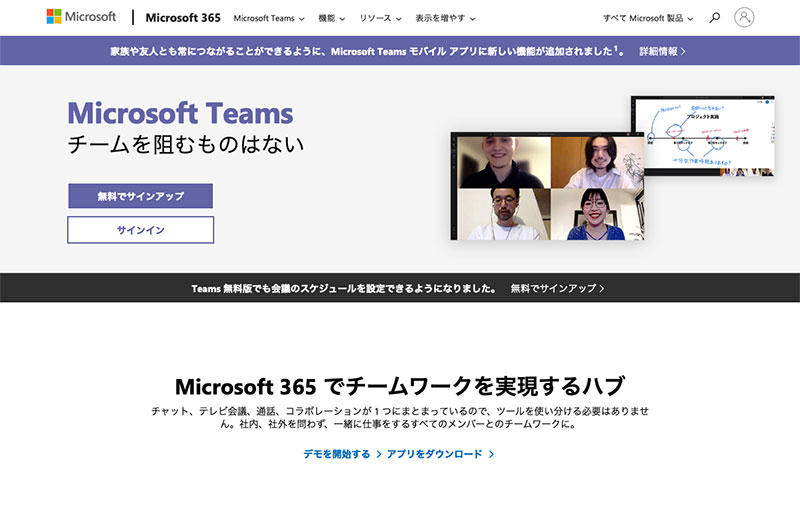The width and height of the screenshot is (800, 507).
Task: Click the video meeting grid image
Action: click(x=545, y=187)
